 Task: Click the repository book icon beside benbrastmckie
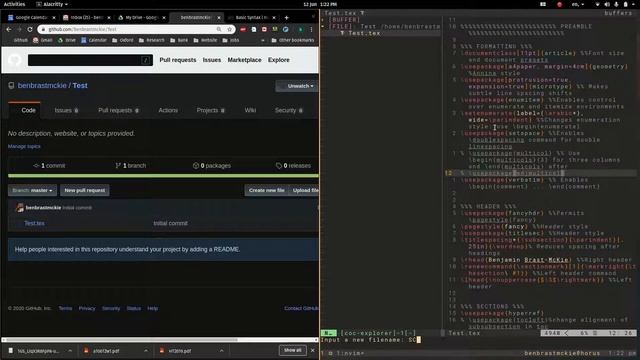[x=11, y=85]
